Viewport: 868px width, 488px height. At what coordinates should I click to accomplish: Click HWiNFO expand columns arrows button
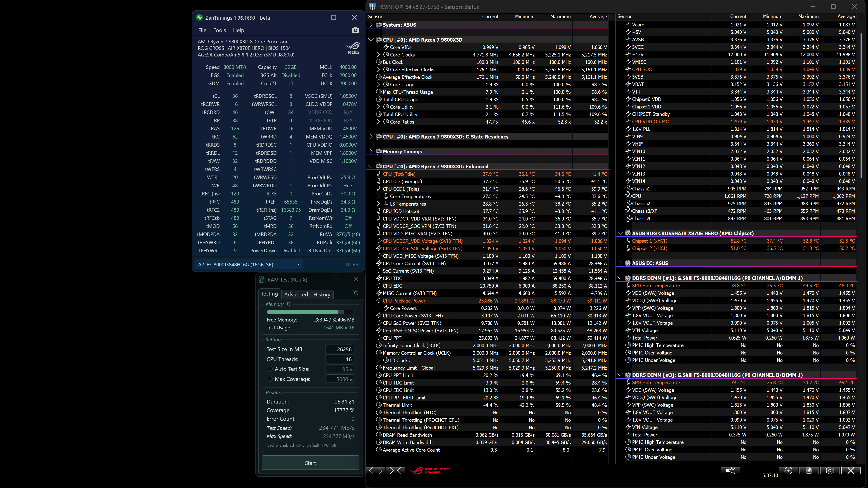coord(376,470)
